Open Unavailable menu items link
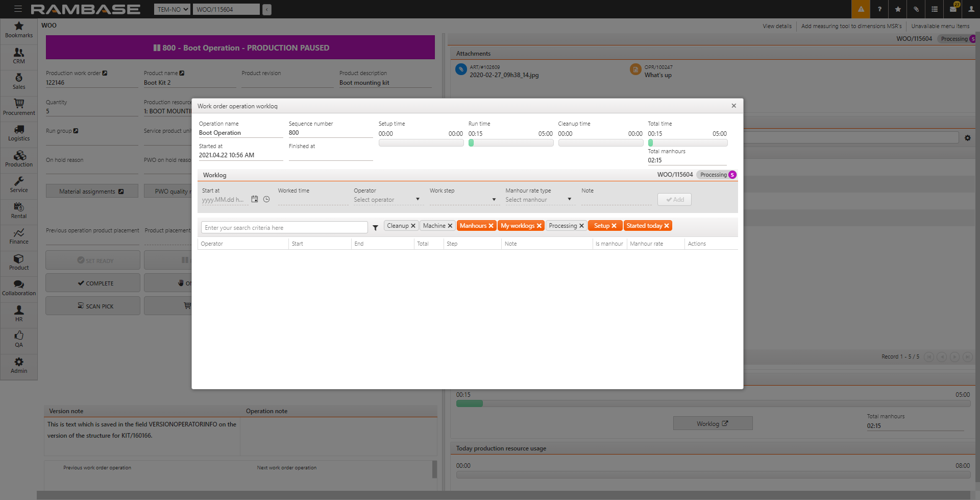The height and width of the screenshot is (500, 980). click(940, 26)
